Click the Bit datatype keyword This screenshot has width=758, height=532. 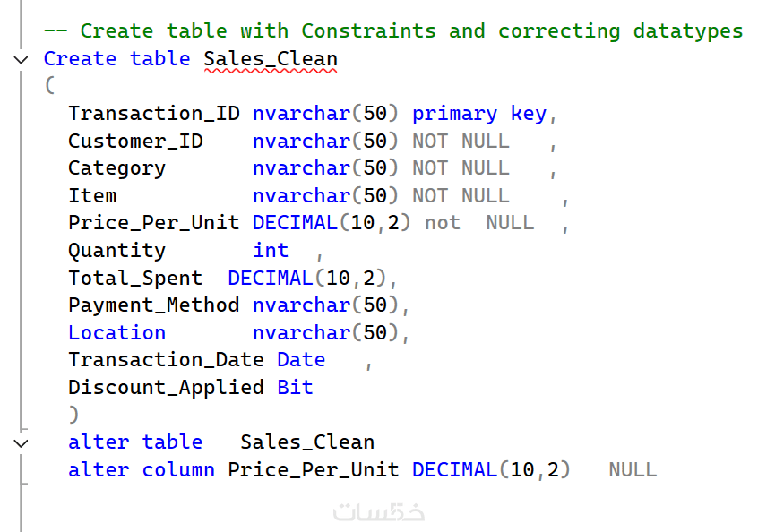point(295,388)
